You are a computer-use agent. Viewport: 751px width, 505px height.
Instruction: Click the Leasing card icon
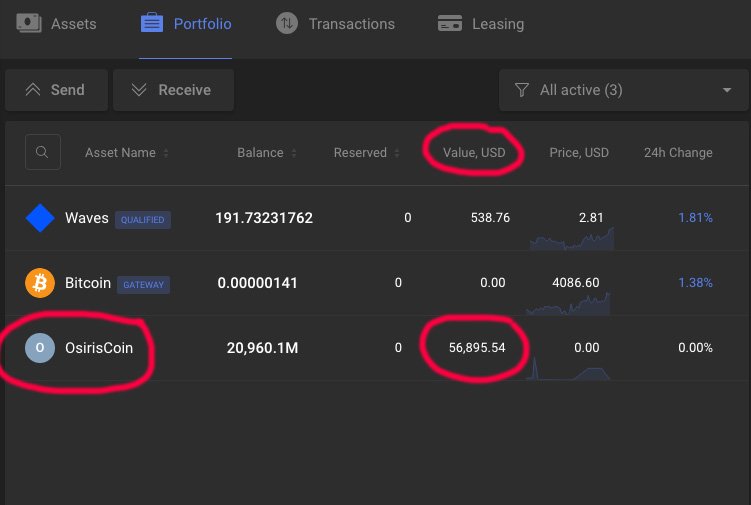tap(450, 23)
